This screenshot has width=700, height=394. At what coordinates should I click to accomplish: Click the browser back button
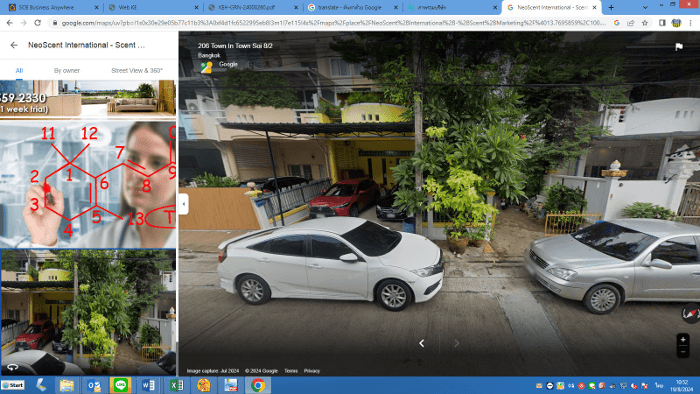tap(9, 23)
